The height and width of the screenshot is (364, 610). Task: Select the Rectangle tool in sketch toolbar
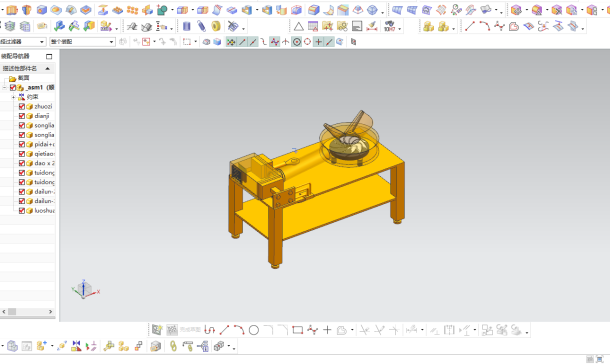click(298, 330)
